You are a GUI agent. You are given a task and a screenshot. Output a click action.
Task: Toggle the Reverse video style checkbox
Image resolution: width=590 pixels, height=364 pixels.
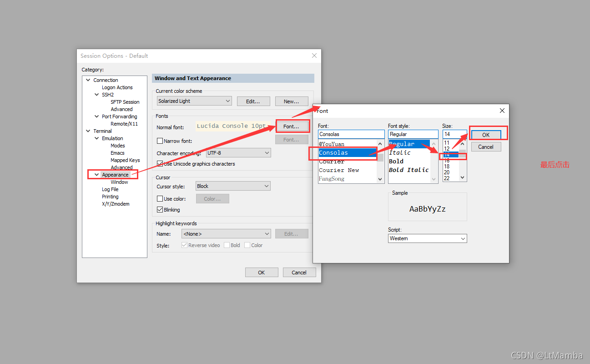pos(184,245)
